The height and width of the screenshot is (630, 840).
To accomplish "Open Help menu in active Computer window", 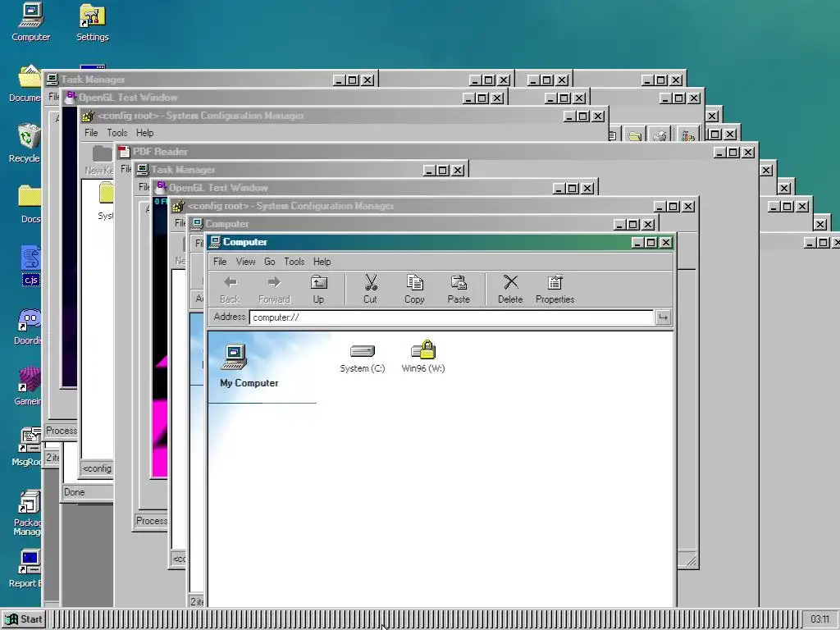I will tap(322, 262).
